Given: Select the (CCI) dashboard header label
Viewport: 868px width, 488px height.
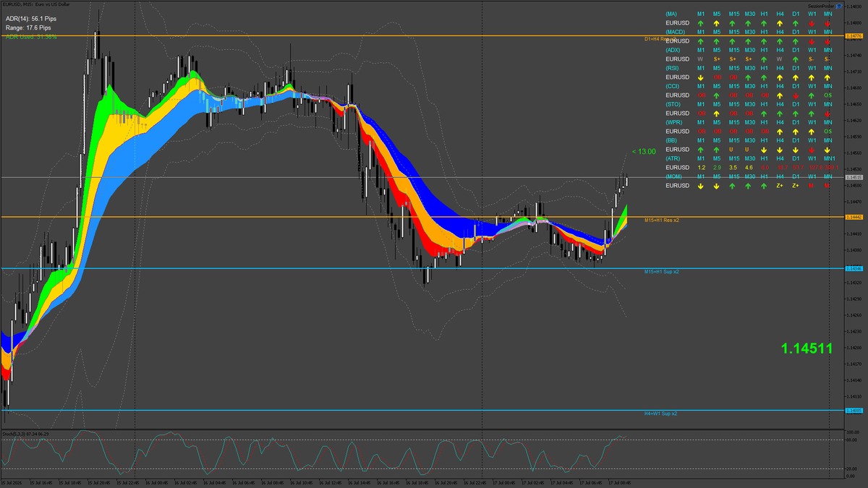Looking at the screenshot, I should point(673,86).
